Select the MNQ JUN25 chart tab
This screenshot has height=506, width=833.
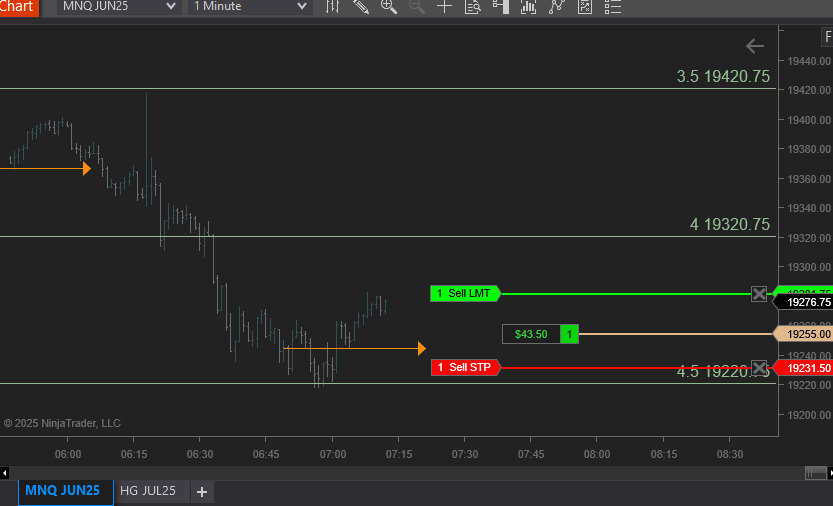click(63, 491)
